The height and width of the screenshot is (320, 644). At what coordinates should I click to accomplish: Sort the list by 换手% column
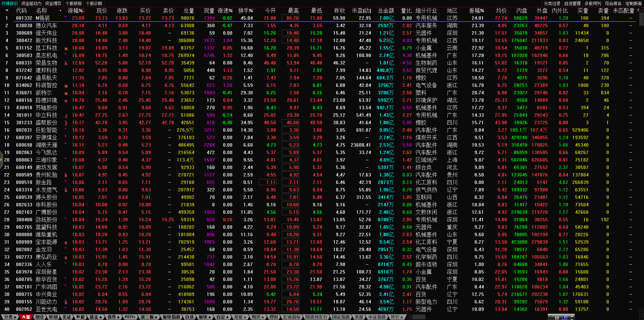245,11
